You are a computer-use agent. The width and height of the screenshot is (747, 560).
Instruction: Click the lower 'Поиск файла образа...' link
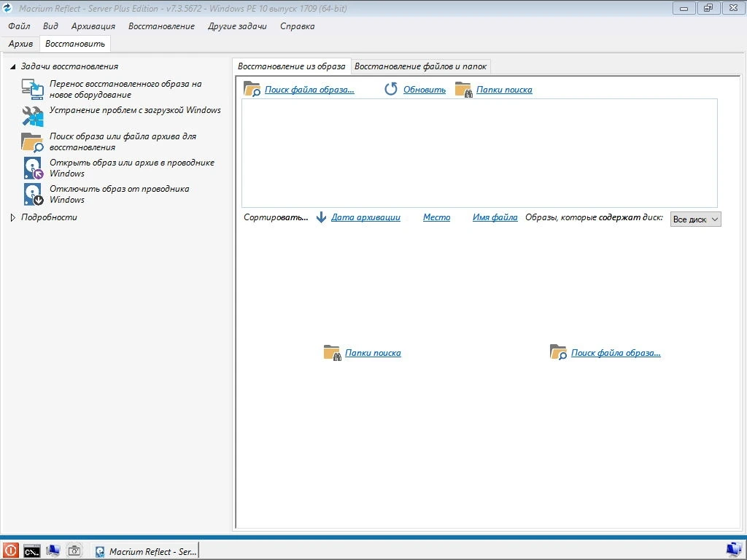pyautogui.click(x=616, y=353)
